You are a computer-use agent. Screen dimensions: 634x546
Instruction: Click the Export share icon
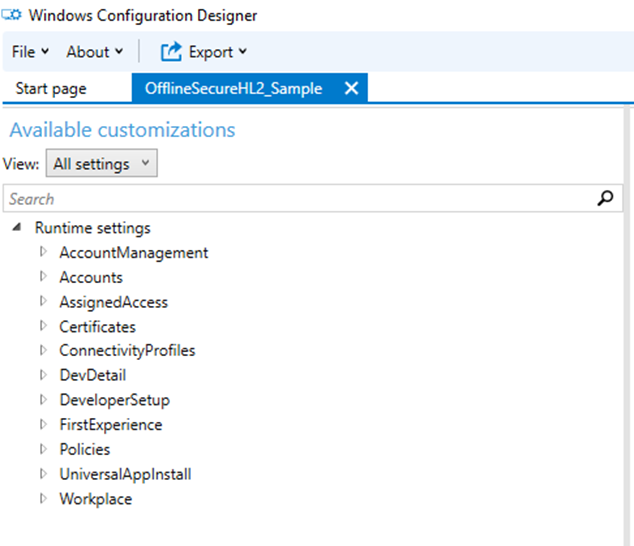pos(171,51)
